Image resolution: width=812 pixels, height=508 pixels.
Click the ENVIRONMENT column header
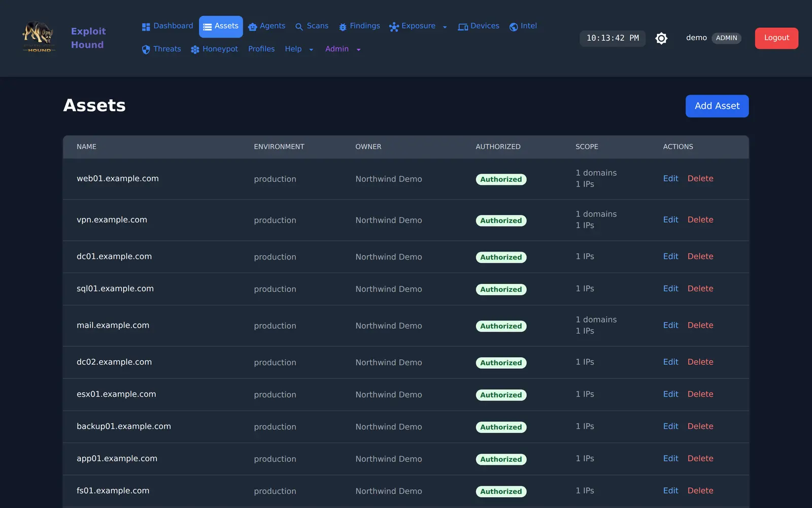[x=279, y=147]
